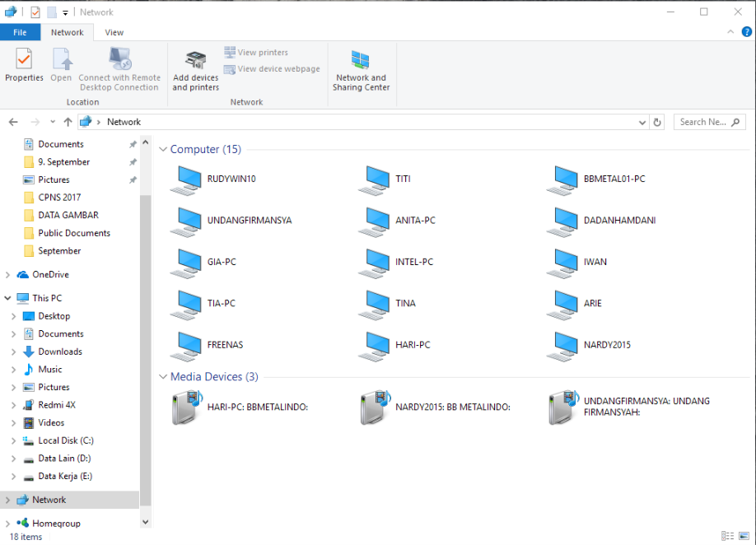Select the ANITA-PC computer
Viewport: 756px width, 545px height.
(397, 221)
